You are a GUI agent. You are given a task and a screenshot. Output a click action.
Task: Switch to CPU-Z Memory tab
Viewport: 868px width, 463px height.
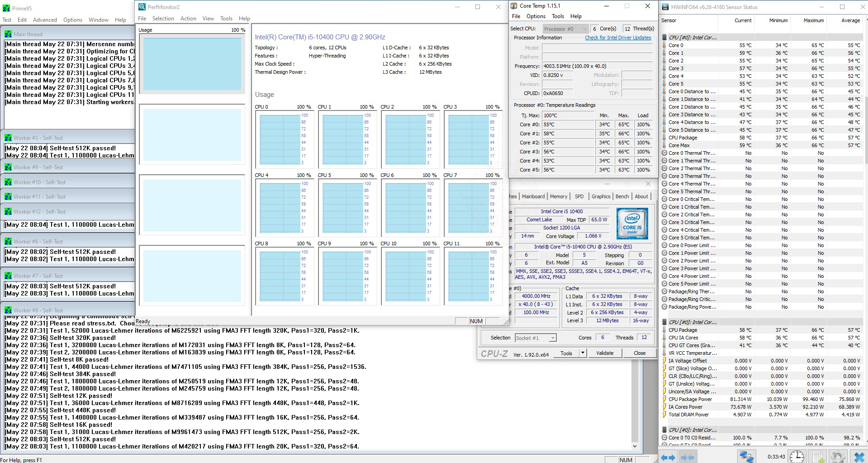coord(559,196)
